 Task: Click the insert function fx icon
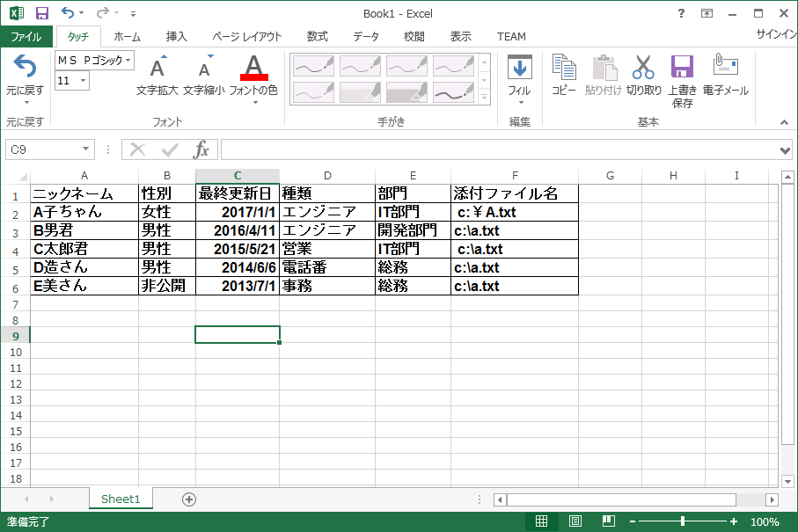tap(201, 149)
